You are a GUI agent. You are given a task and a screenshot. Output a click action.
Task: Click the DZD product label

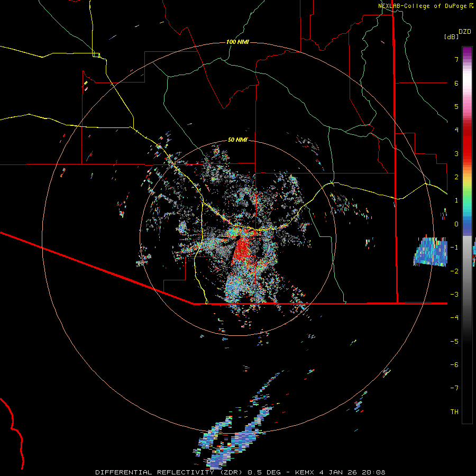(465, 32)
